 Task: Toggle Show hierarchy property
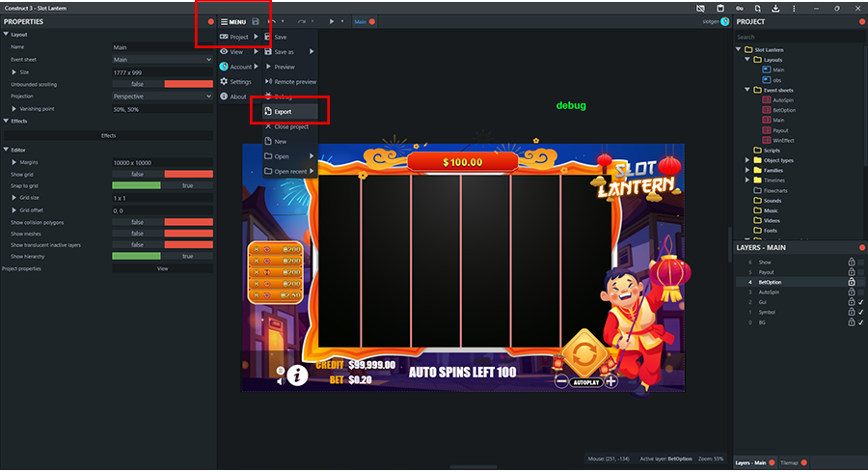162,256
